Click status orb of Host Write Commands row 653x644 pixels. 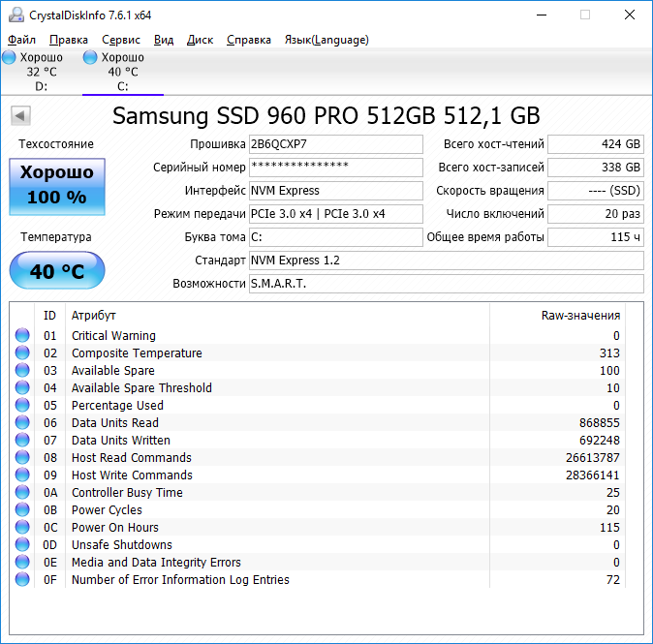(22, 475)
